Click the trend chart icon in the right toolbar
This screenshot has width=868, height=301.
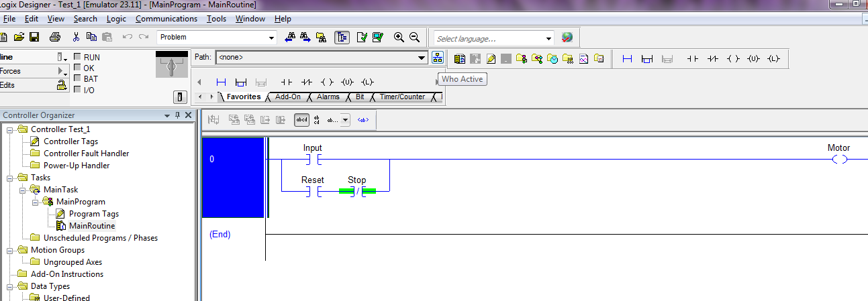(583, 59)
